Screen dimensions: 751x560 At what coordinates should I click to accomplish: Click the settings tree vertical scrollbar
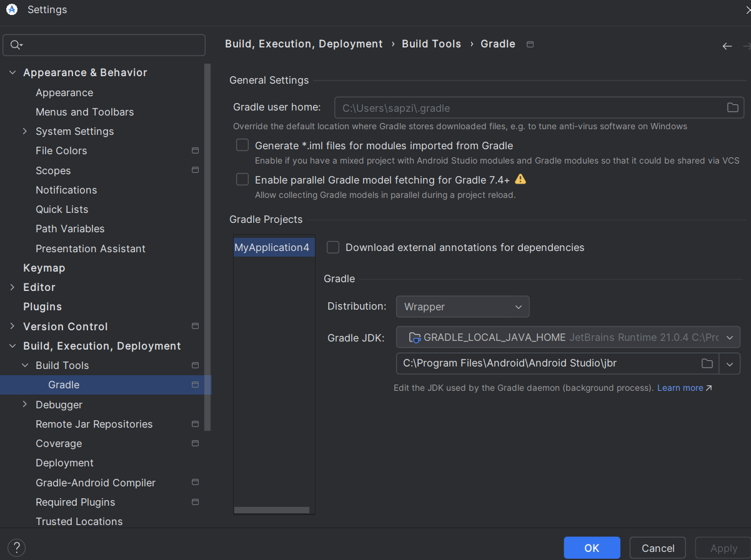coord(207,247)
